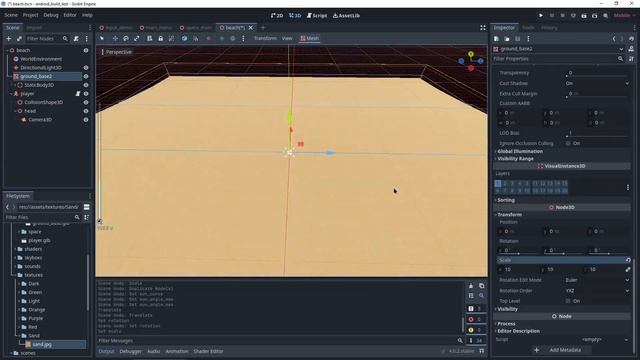Image resolution: width=640 pixels, height=360 pixels.
Task: Click the view rotation gizmo in viewport
Action: coord(471,61)
